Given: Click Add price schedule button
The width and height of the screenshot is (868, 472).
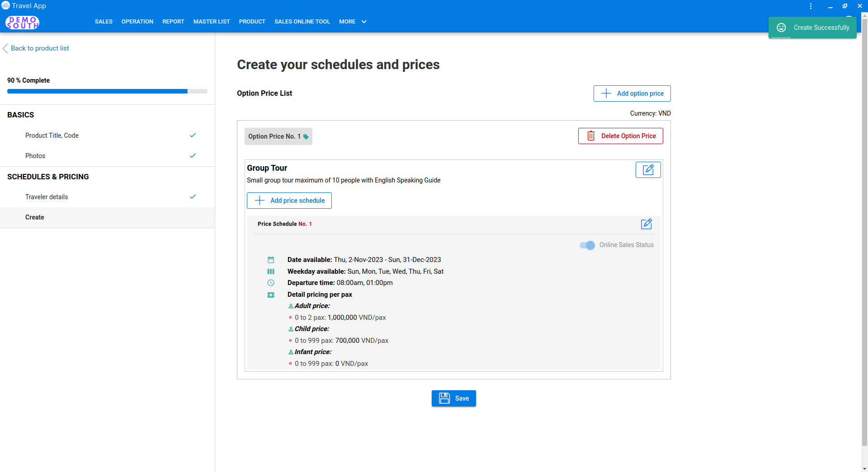Looking at the screenshot, I should point(289,201).
